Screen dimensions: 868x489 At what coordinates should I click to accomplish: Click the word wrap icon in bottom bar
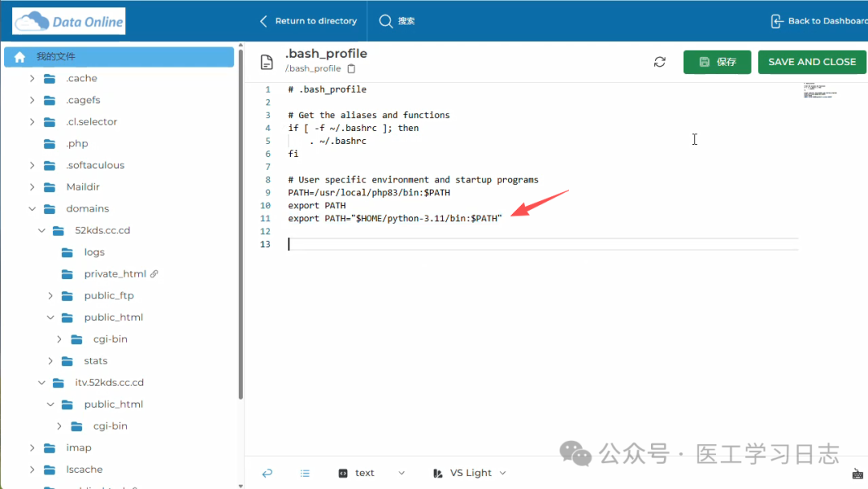pos(268,473)
